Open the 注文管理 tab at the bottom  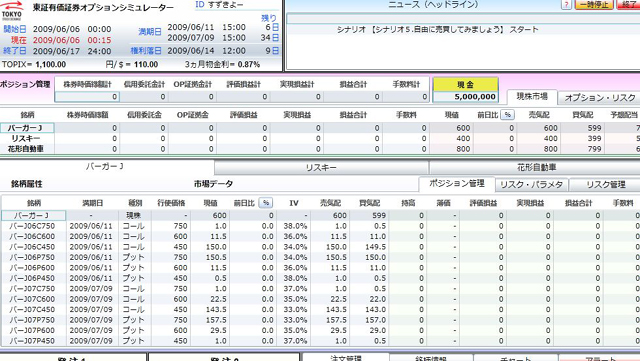click(x=345, y=358)
